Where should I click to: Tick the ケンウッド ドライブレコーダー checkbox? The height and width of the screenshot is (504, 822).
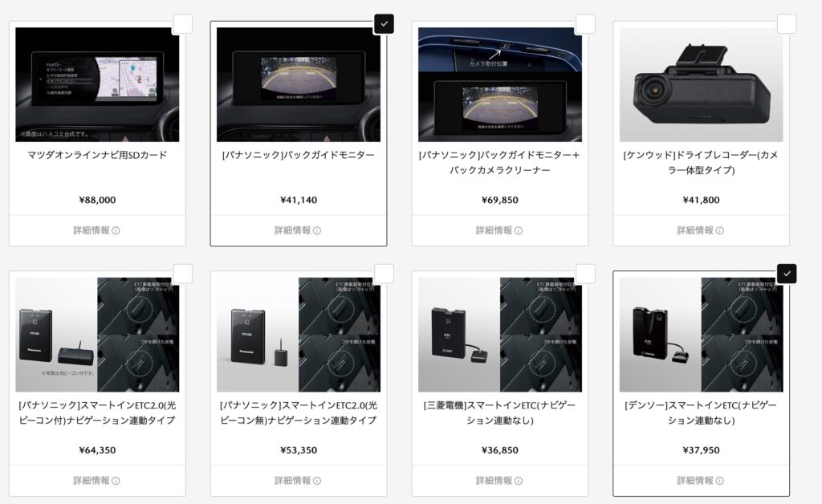(x=787, y=24)
